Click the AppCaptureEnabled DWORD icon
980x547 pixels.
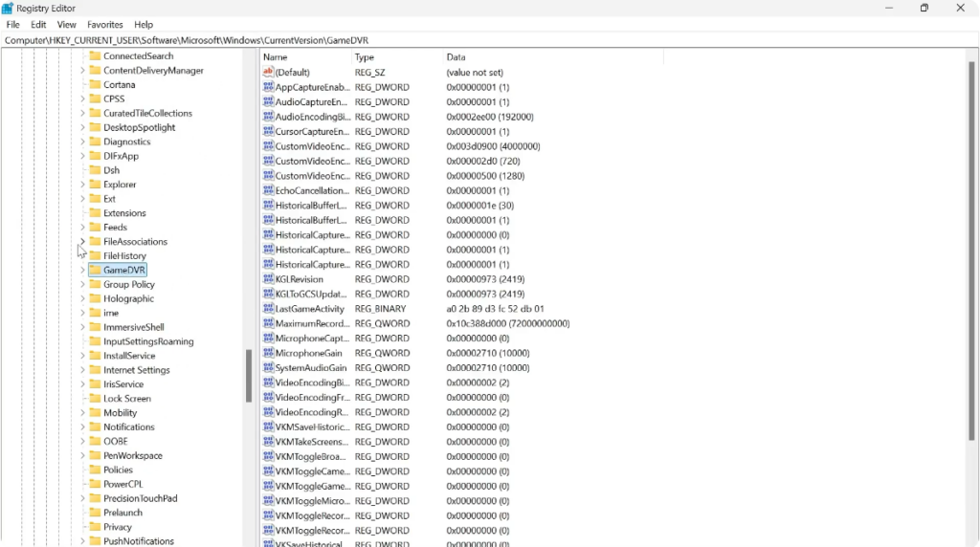click(x=268, y=87)
